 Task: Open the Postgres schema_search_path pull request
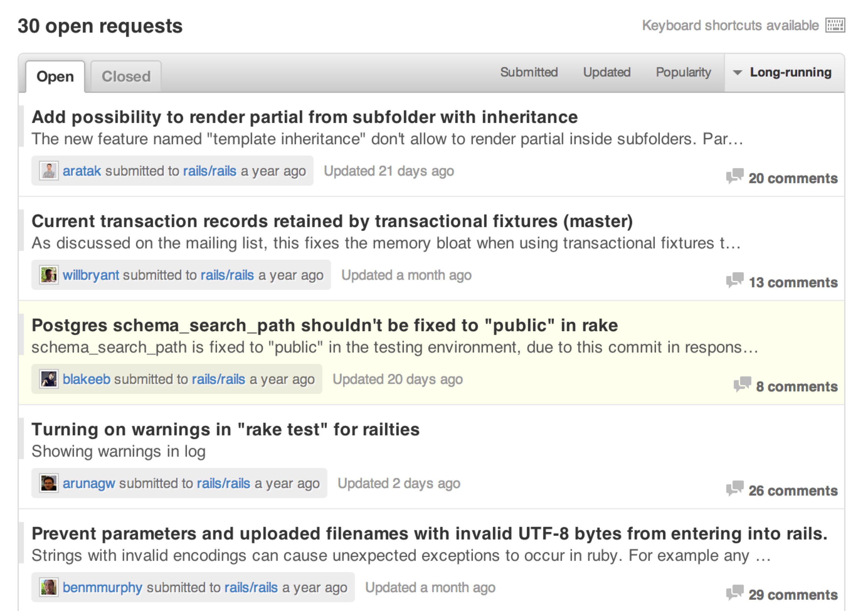coord(324,326)
